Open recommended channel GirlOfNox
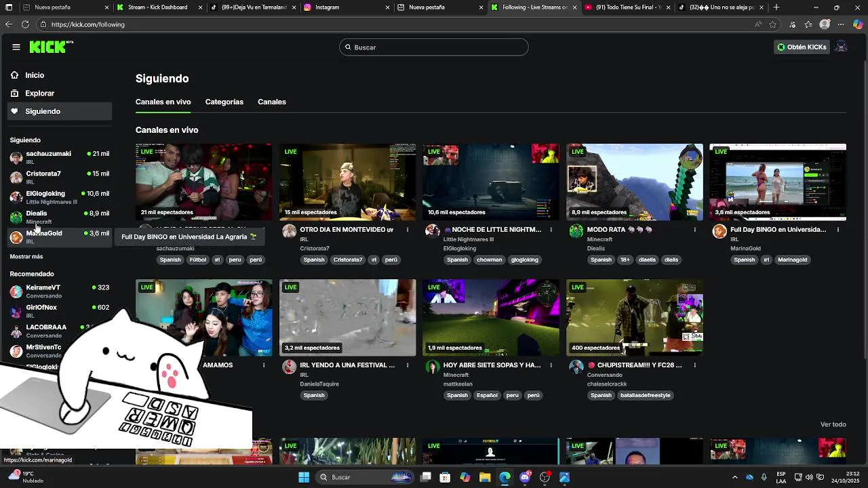This screenshot has width=868, height=488. pyautogui.click(x=60, y=310)
